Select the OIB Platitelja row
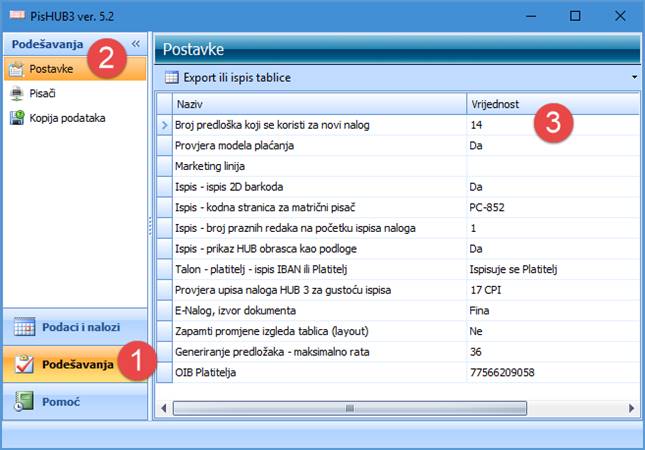The image size is (645, 450). click(x=398, y=372)
